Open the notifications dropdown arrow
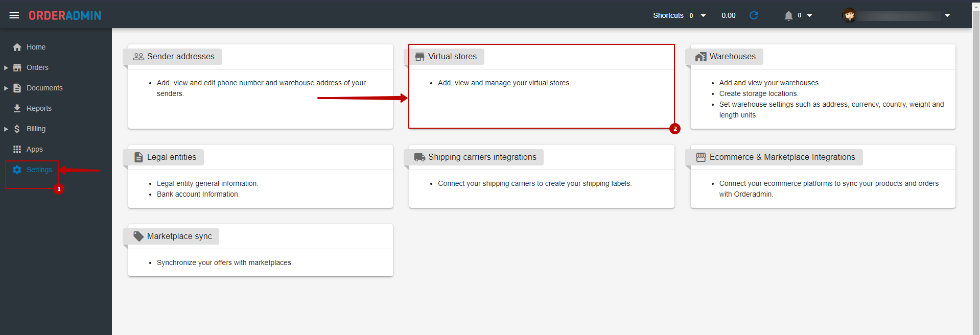The width and height of the screenshot is (980, 335). [x=809, y=15]
